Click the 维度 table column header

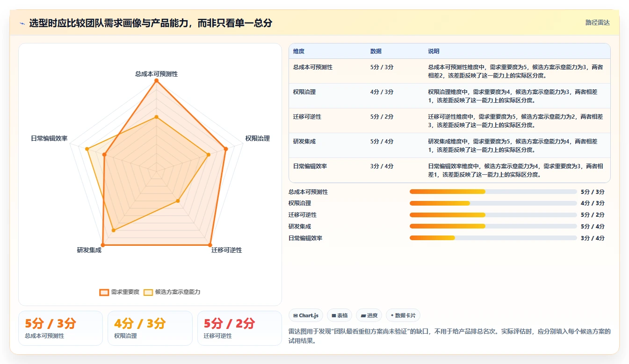[299, 51]
